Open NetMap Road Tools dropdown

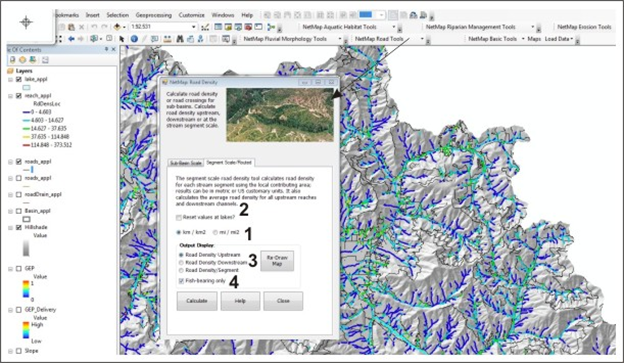[422, 39]
